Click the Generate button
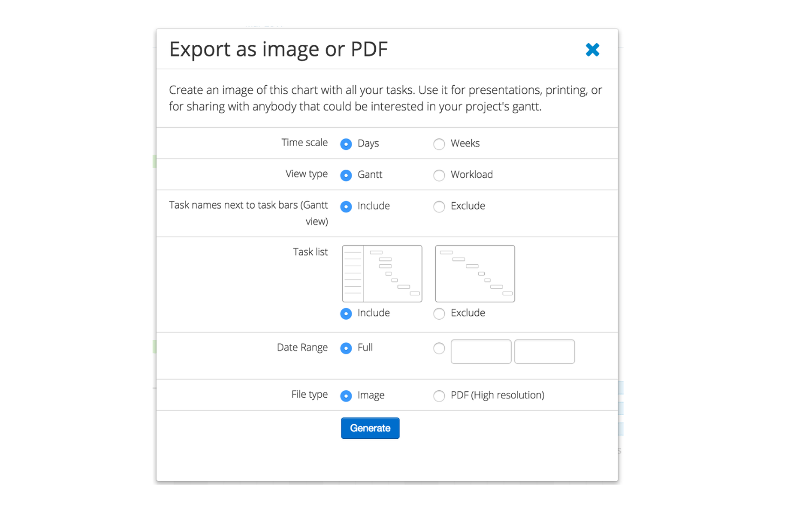Viewport: 798px width, 532px height. point(370,428)
